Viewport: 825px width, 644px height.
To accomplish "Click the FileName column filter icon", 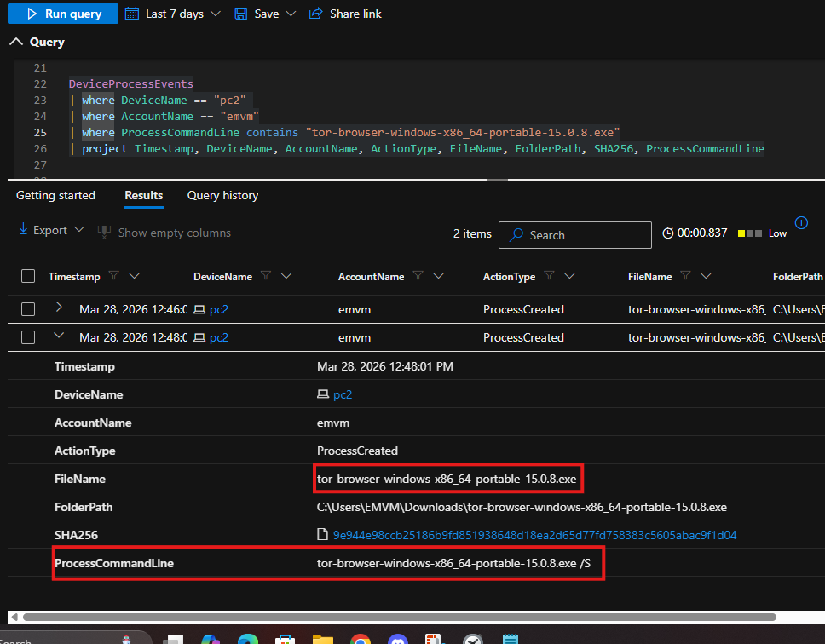I will point(686,276).
